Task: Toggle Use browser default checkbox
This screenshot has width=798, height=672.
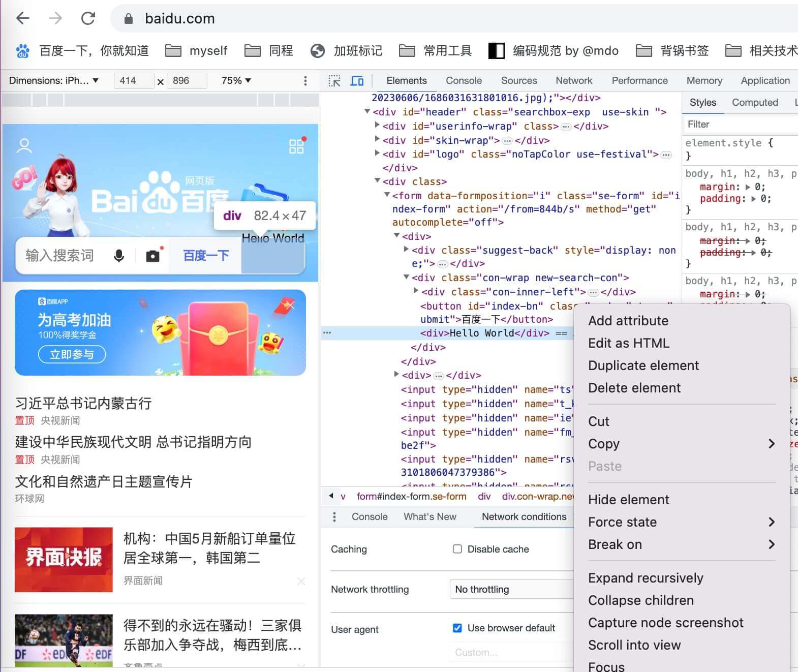Action: 457,628
